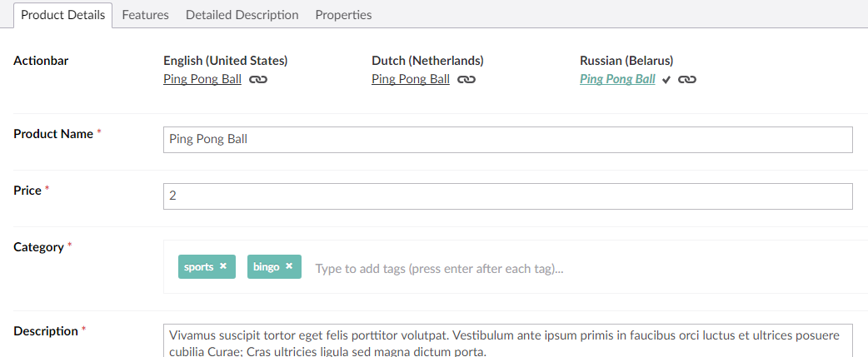Click the tag entry field in Category

586,269
